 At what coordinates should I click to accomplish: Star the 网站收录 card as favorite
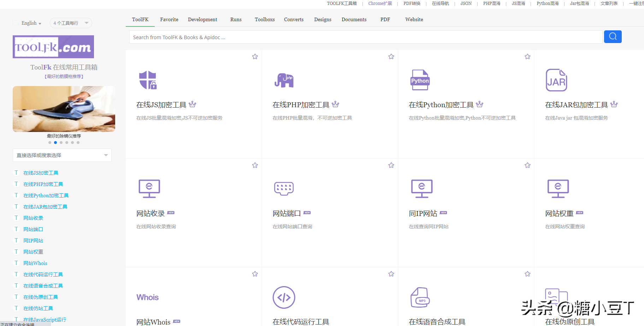[255, 165]
